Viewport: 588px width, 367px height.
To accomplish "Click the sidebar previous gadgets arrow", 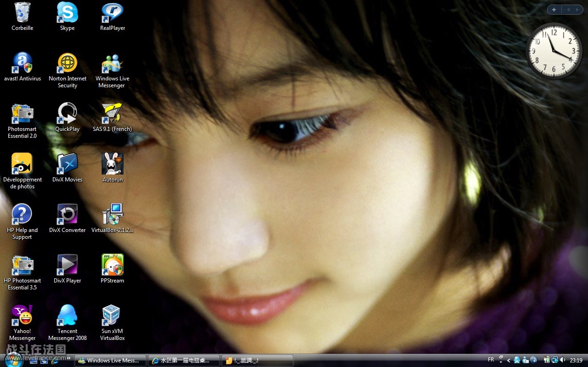I will point(568,10).
